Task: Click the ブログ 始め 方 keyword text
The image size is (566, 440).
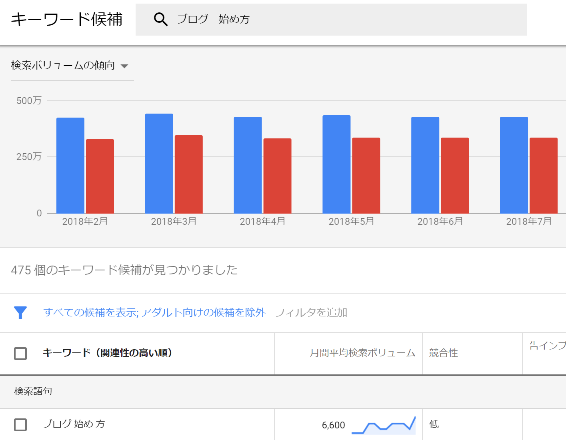Action: click(x=74, y=424)
